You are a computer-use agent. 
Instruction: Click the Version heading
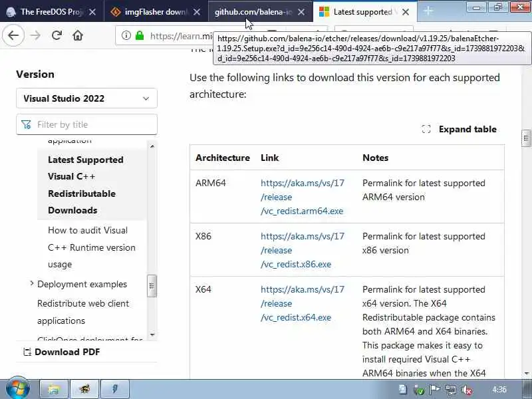click(x=35, y=74)
